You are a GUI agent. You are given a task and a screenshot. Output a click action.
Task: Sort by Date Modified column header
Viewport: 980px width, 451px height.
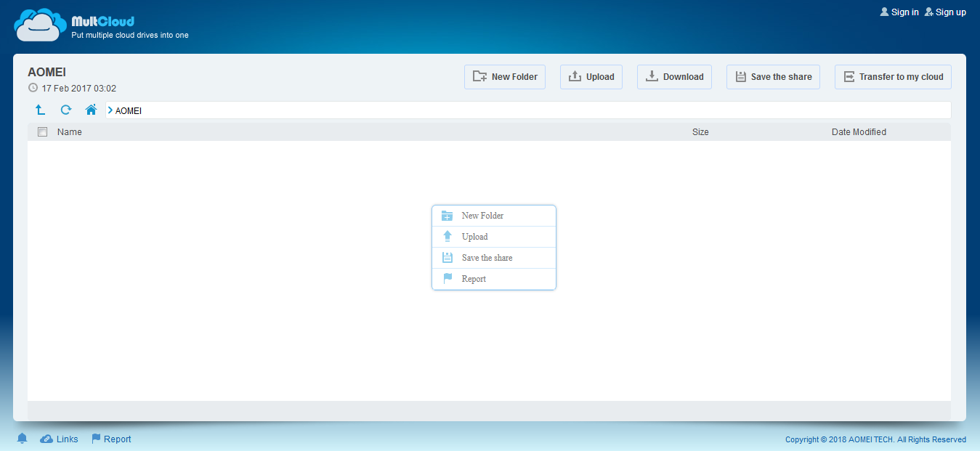[x=859, y=132]
